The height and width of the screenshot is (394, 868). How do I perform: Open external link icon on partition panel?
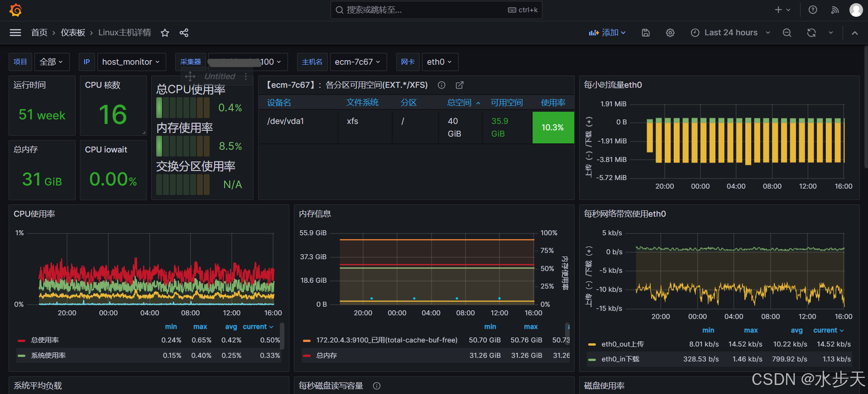(460, 85)
